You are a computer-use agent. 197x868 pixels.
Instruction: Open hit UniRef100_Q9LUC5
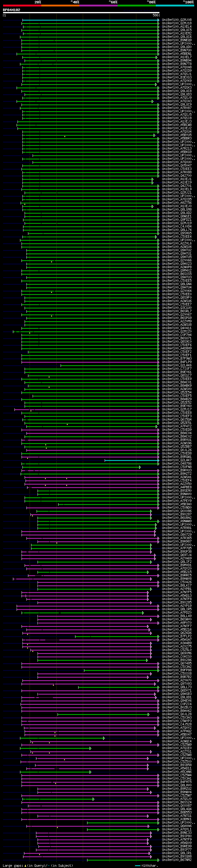pyautogui.click(x=177, y=30)
